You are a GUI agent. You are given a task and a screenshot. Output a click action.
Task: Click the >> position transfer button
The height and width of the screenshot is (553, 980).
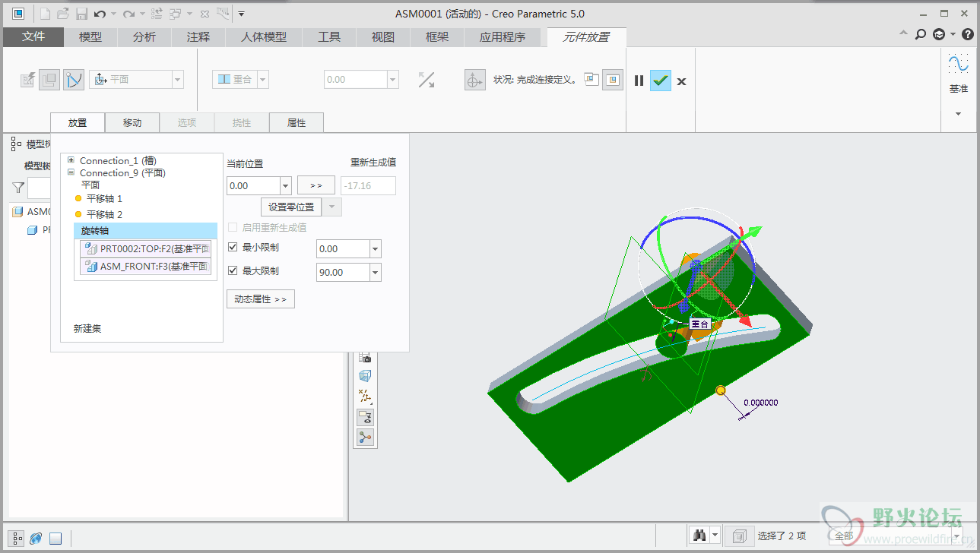[316, 185]
